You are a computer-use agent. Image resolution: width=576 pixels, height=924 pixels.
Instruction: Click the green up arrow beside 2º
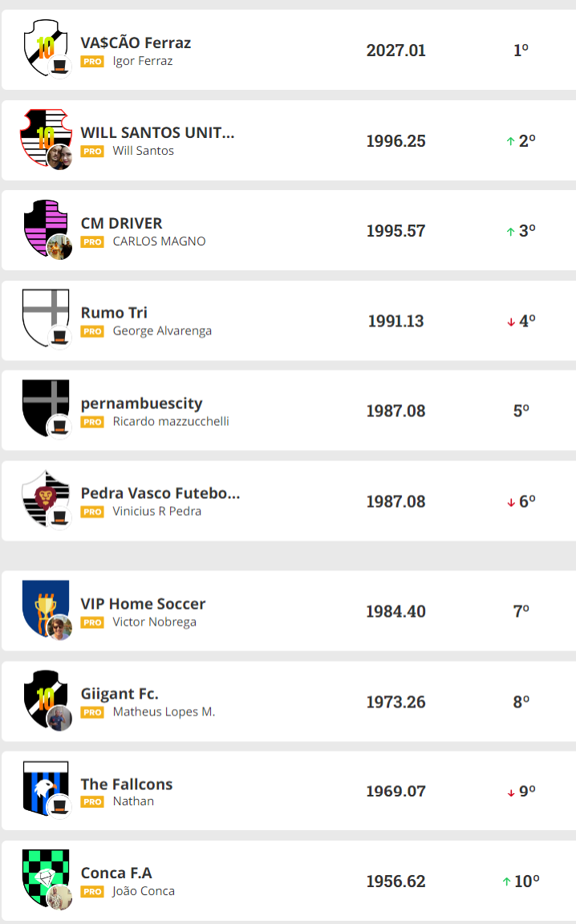[x=510, y=141]
